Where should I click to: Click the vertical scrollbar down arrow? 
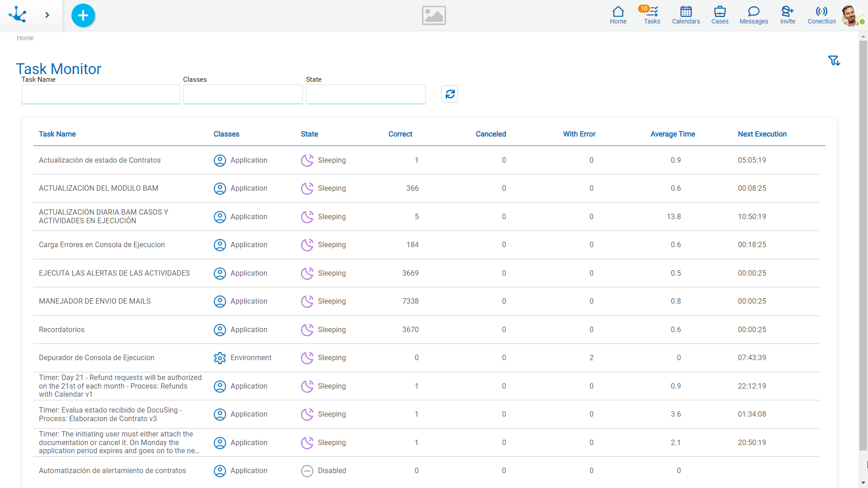click(x=863, y=483)
